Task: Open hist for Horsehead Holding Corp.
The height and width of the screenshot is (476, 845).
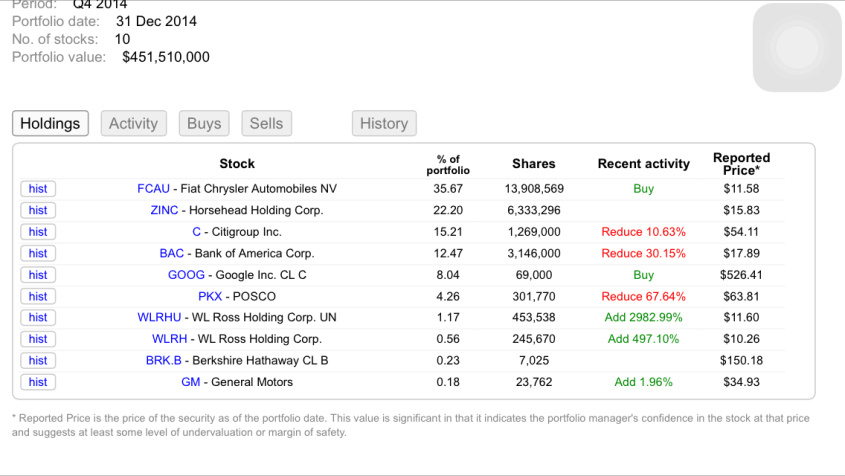Action: pyautogui.click(x=38, y=210)
